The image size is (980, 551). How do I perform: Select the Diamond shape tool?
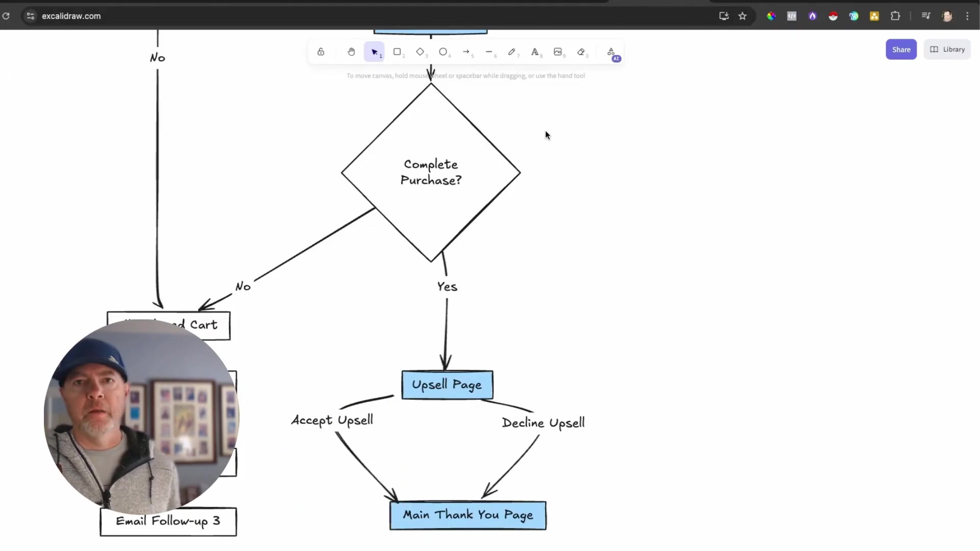tap(421, 52)
